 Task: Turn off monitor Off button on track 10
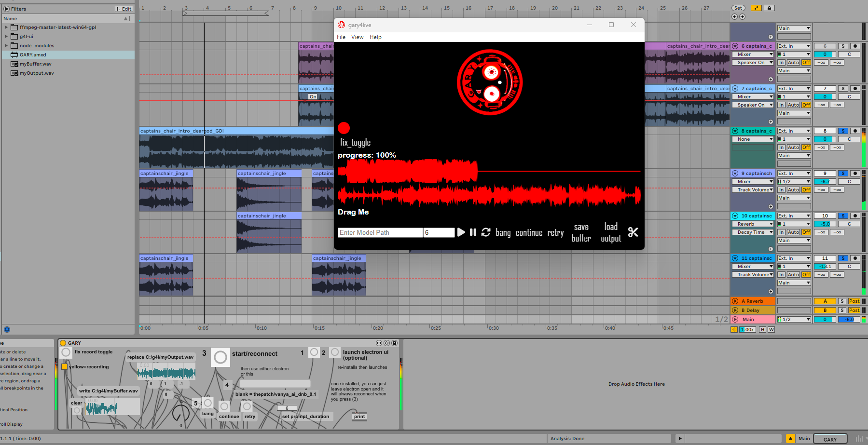[x=806, y=232]
